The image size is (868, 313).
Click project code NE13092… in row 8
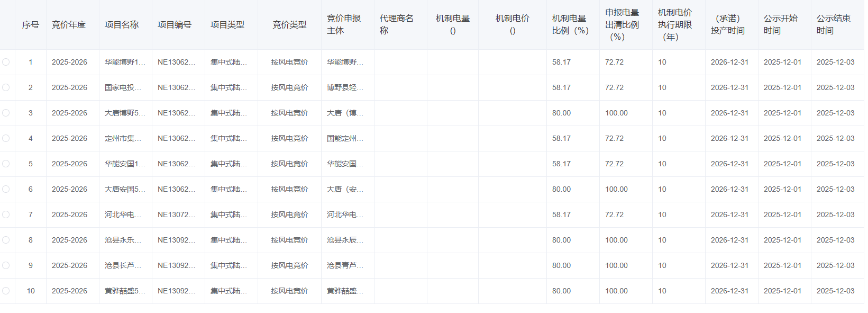click(x=176, y=240)
